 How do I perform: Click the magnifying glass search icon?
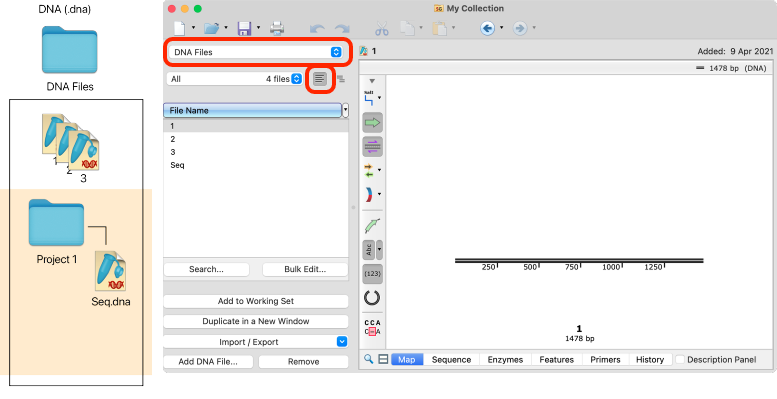369,359
